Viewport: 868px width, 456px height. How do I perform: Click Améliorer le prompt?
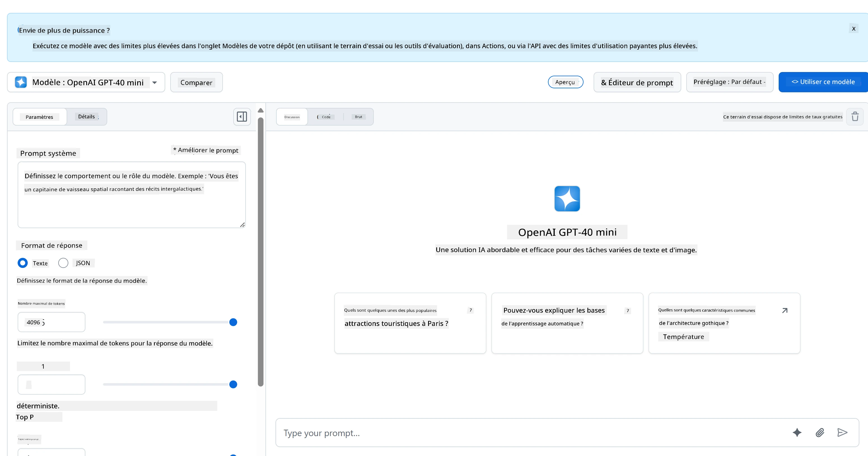(206, 150)
